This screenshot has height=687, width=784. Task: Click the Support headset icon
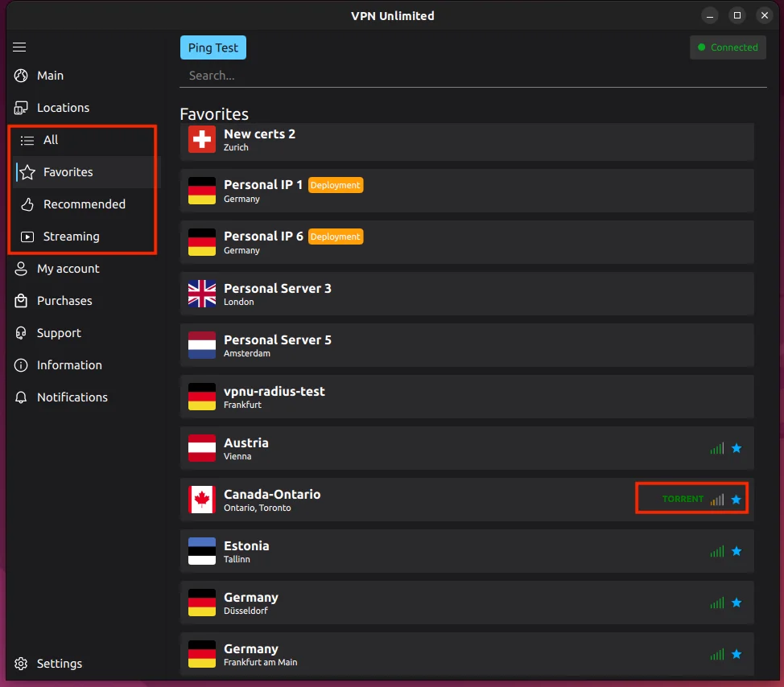21,333
